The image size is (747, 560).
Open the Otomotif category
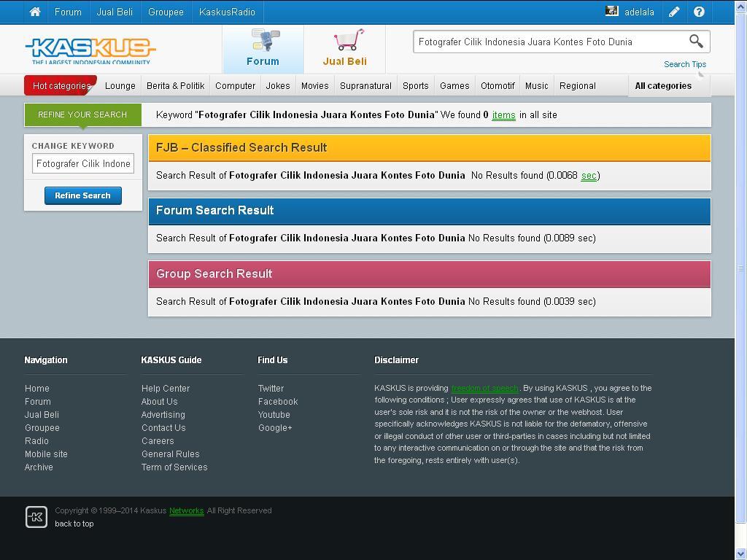click(498, 86)
